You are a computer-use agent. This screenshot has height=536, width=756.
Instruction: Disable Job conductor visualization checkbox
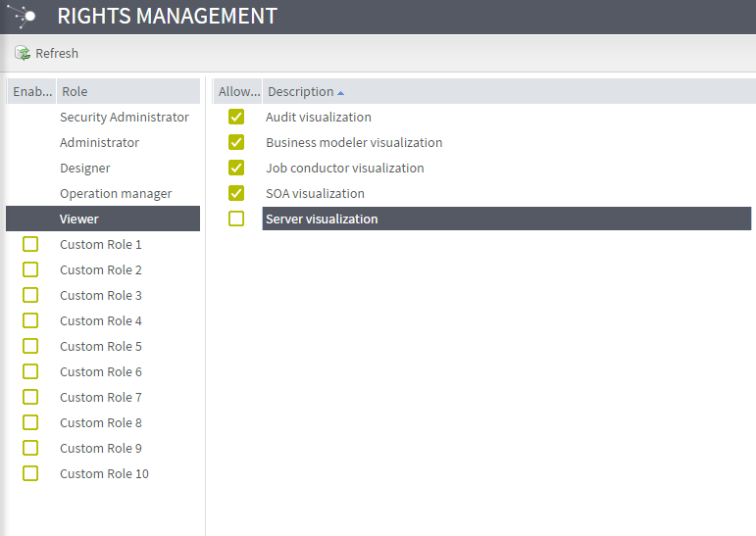point(236,168)
